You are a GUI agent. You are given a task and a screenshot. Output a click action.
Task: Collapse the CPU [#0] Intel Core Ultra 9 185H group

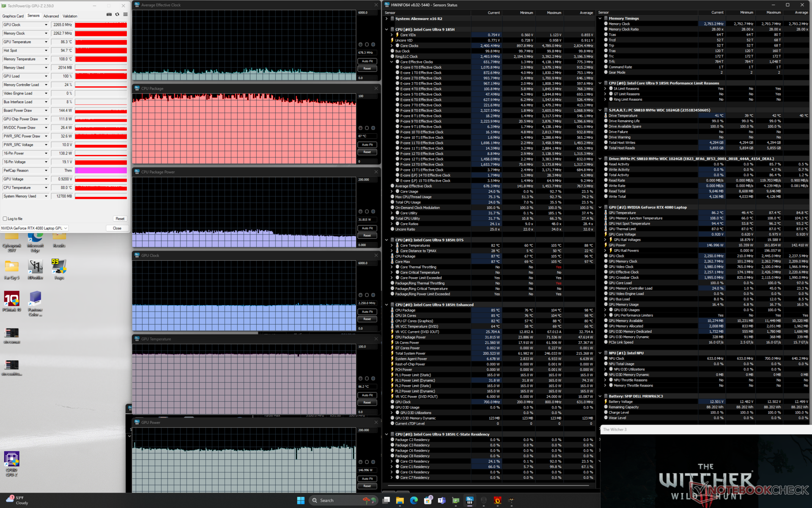coord(387,30)
